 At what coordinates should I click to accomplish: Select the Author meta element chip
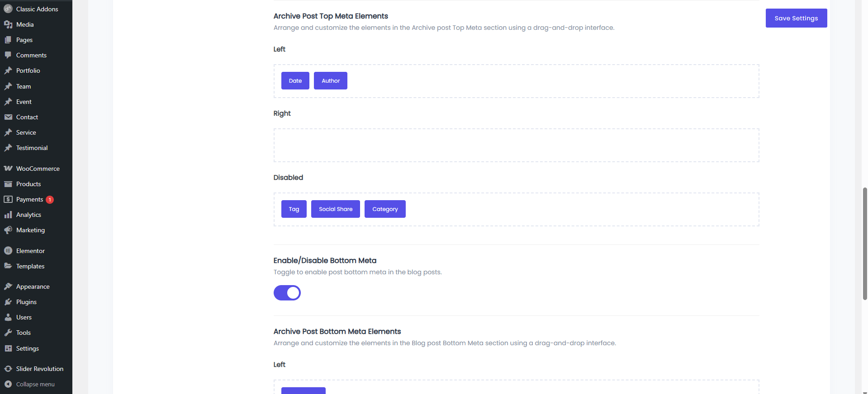click(x=331, y=81)
